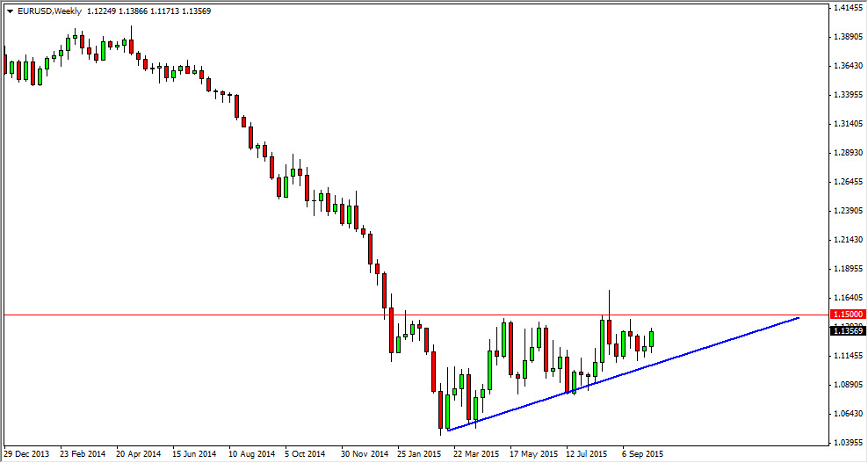868x463 pixels.
Task: Click the 1.38905 price axis label
Action: point(850,37)
